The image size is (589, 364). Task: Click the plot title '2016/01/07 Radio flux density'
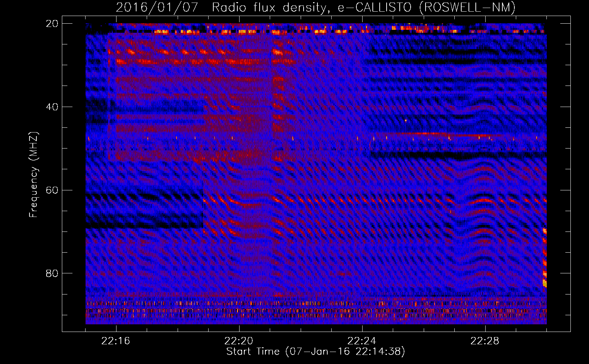click(x=223, y=8)
